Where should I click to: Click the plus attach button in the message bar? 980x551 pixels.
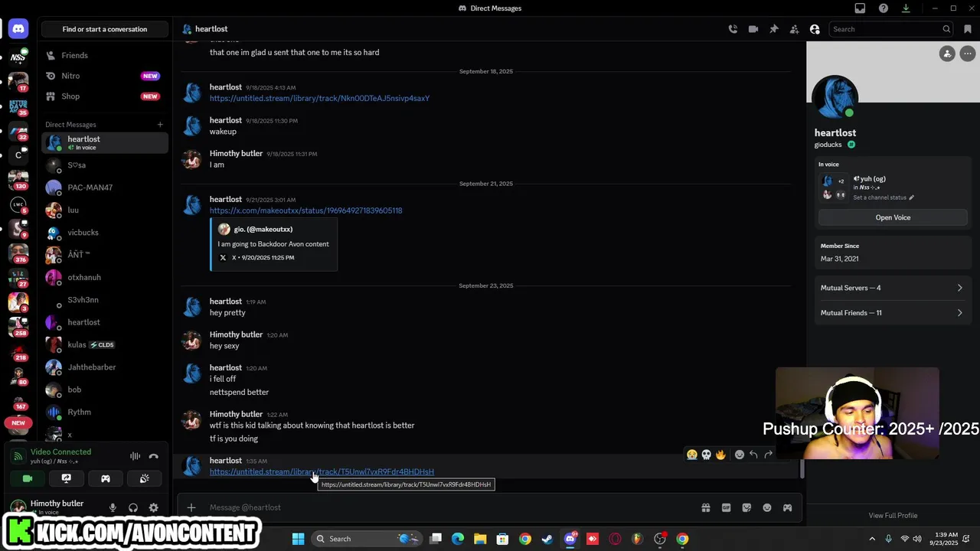click(191, 507)
